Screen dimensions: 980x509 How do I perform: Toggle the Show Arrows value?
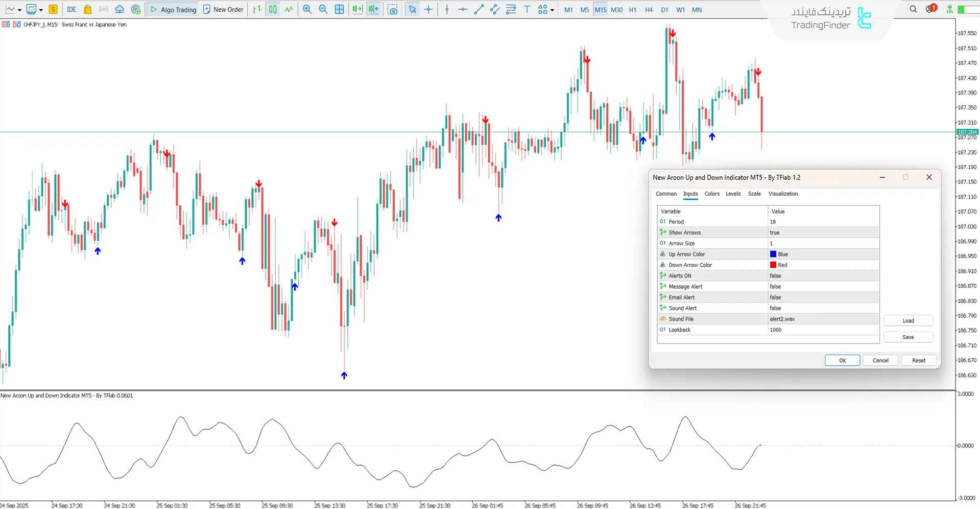coord(823,233)
